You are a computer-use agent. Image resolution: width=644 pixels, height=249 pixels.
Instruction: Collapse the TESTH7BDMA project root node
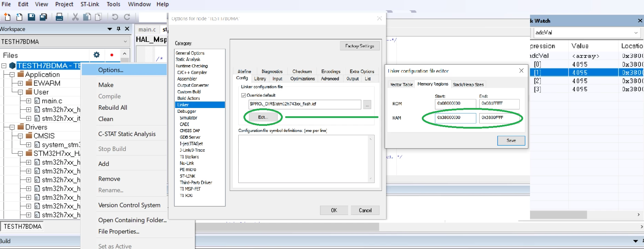(4, 66)
